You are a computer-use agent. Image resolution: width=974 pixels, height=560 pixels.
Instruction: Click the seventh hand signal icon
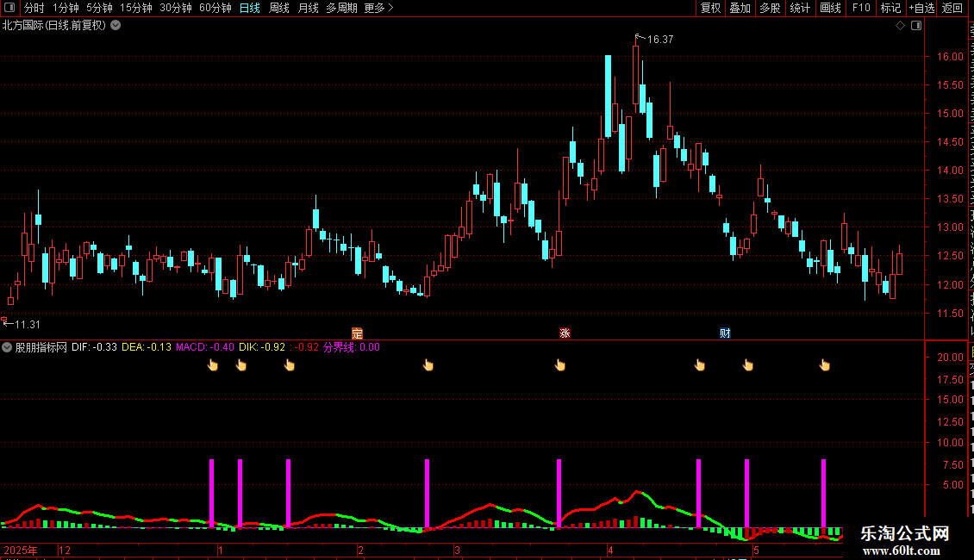748,365
